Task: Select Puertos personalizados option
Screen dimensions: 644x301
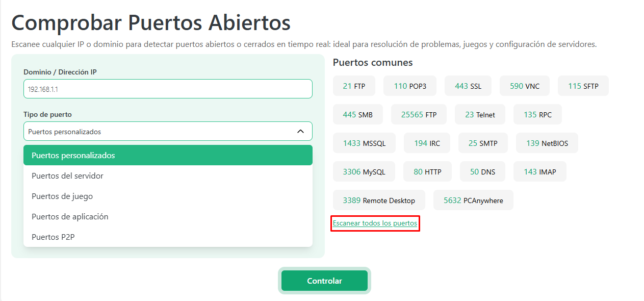Action: click(168, 155)
